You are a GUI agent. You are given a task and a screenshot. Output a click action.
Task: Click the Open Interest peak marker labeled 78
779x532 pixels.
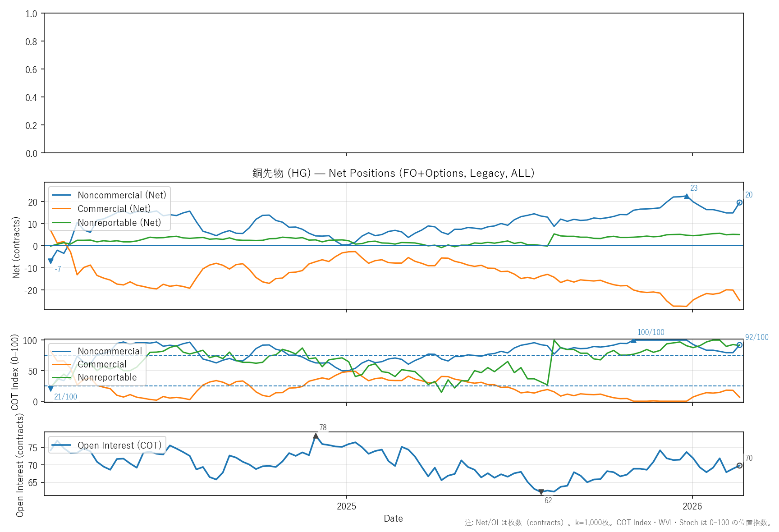[x=316, y=436]
